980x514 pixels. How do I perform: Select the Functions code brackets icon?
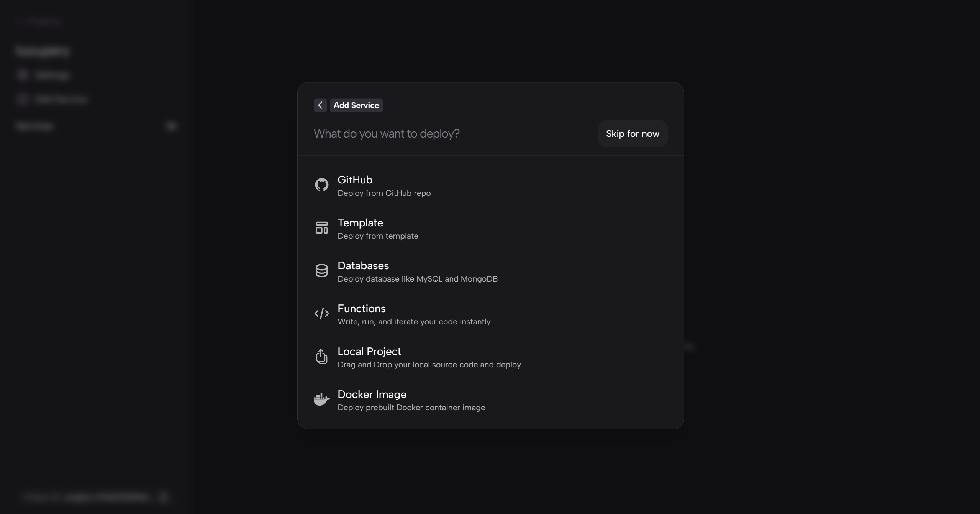[321, 313]
